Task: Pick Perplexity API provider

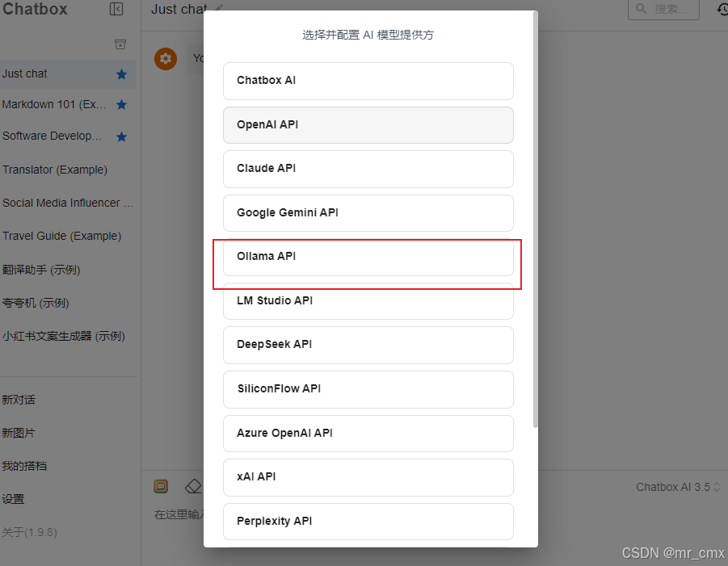Action: click(368, 522)
